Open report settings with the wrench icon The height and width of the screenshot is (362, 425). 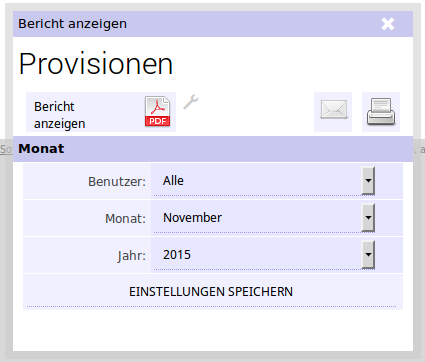[x=191, y=102]
